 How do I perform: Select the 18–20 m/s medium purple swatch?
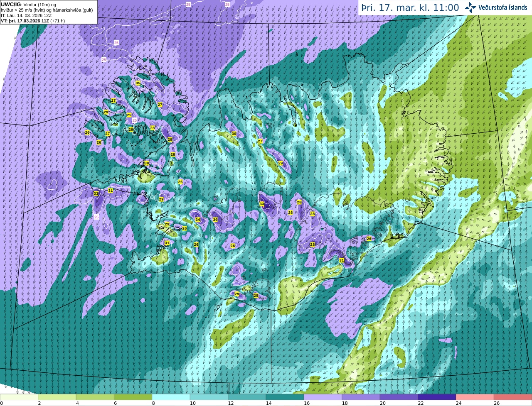361,397
